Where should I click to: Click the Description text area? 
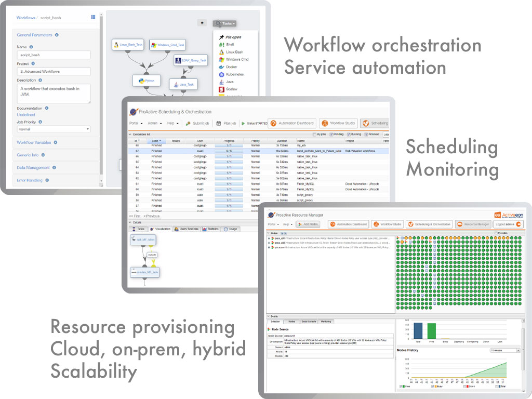[x=54, y=94]
